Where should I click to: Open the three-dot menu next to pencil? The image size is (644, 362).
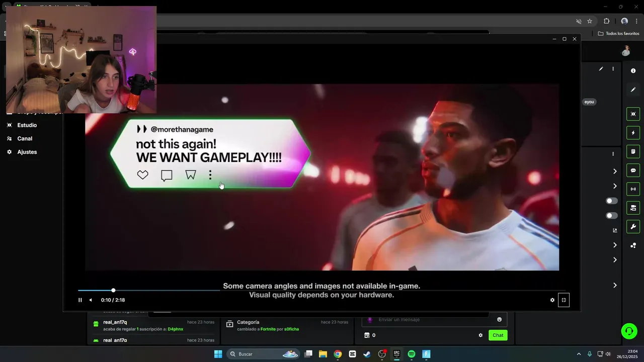613,69
